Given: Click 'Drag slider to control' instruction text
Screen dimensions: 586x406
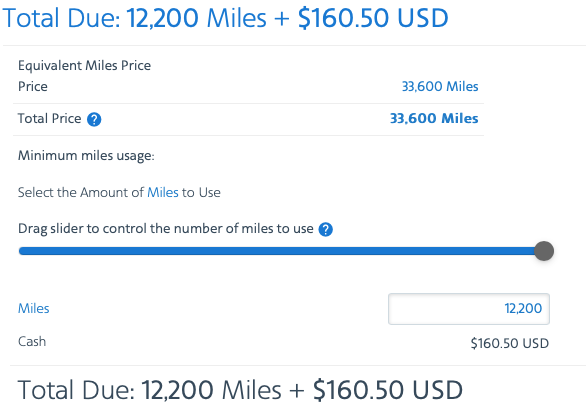Looking at the screenshot, I should [x=166, y=228].
